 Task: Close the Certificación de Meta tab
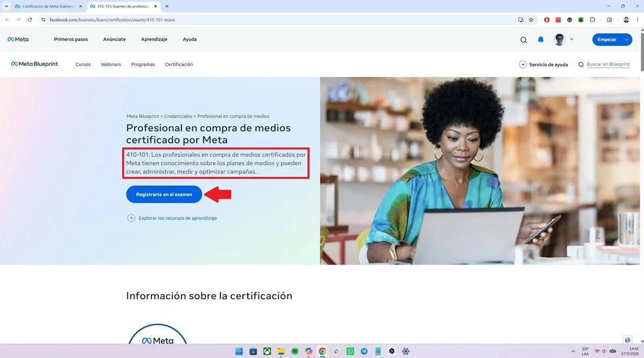pos(80,6)
